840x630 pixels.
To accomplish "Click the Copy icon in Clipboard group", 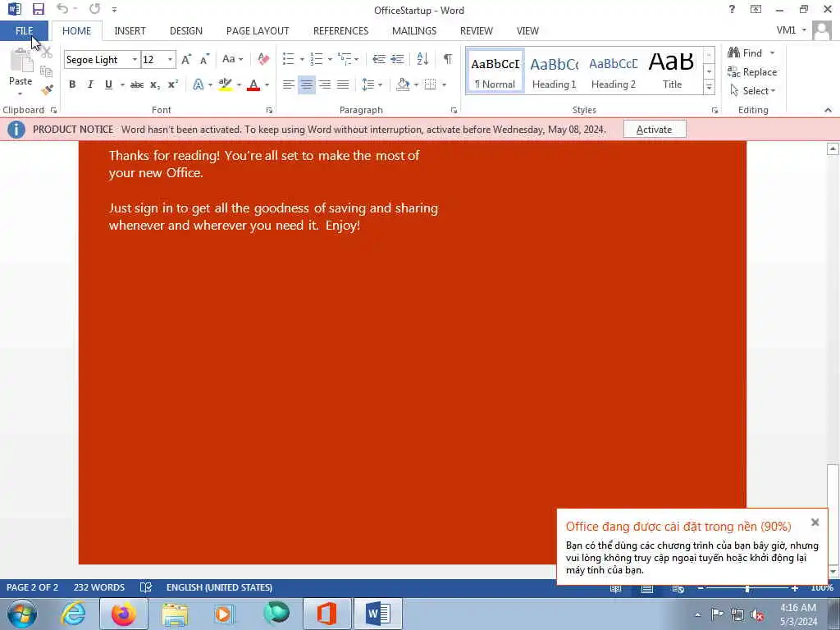I will [x=47, y=71].
